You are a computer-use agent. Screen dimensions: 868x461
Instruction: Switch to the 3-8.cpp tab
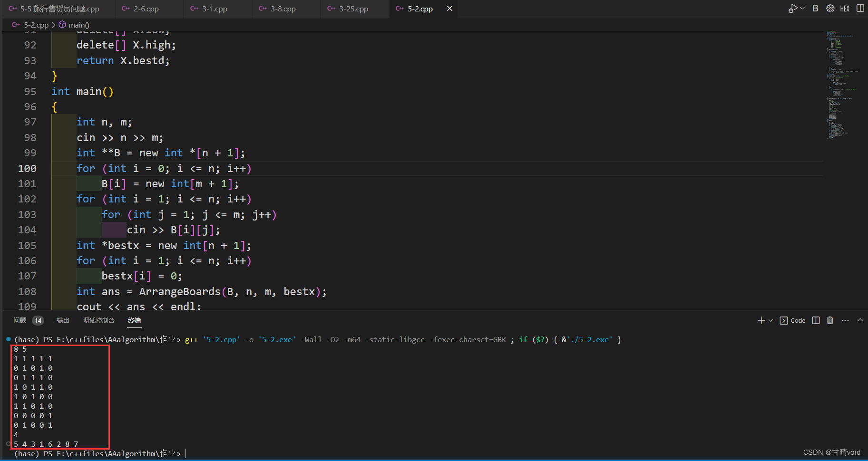click(x=283, y=9)
